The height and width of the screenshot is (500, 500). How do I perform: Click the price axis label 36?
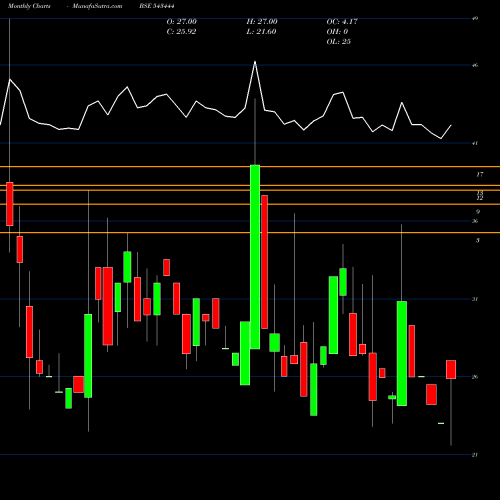[475, 221]
